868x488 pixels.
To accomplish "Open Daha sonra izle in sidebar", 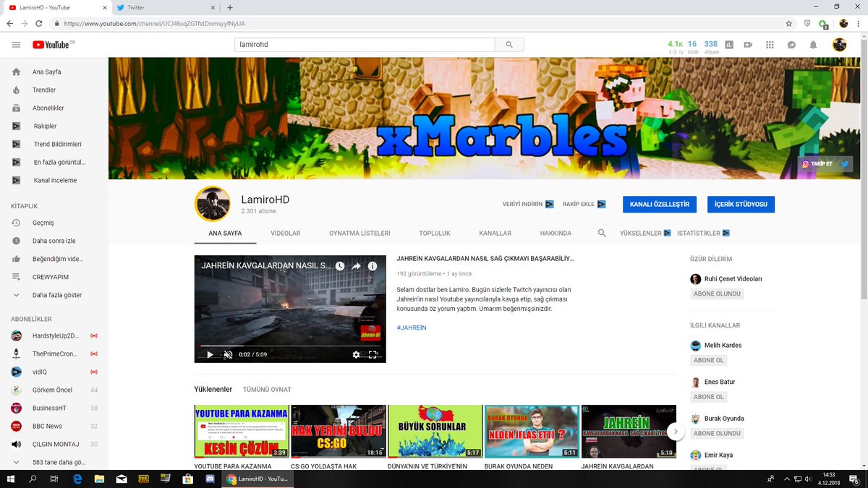I will point(54,241).
